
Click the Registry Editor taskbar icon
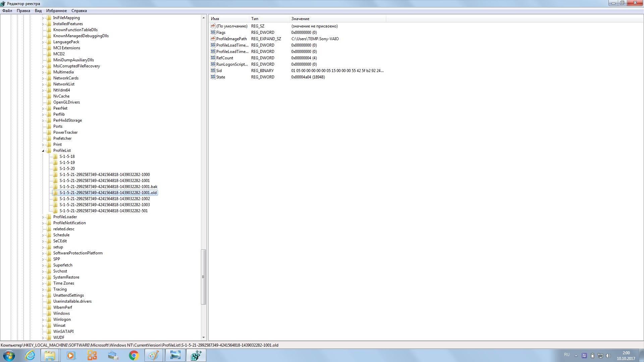click(196, 355)
